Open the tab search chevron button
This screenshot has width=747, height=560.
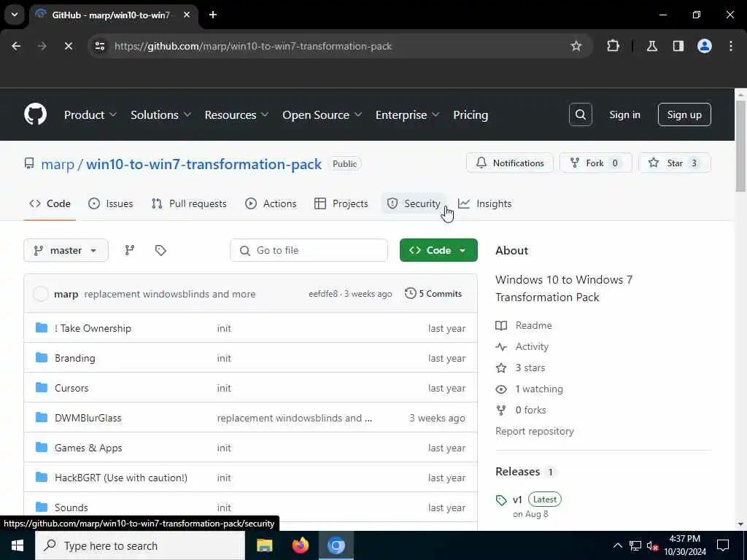(15, 15)
